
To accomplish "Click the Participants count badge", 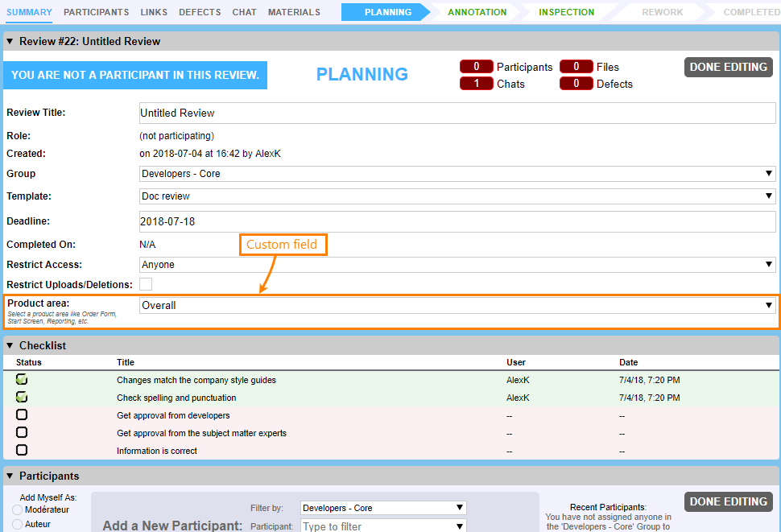I will click(476, 67).
